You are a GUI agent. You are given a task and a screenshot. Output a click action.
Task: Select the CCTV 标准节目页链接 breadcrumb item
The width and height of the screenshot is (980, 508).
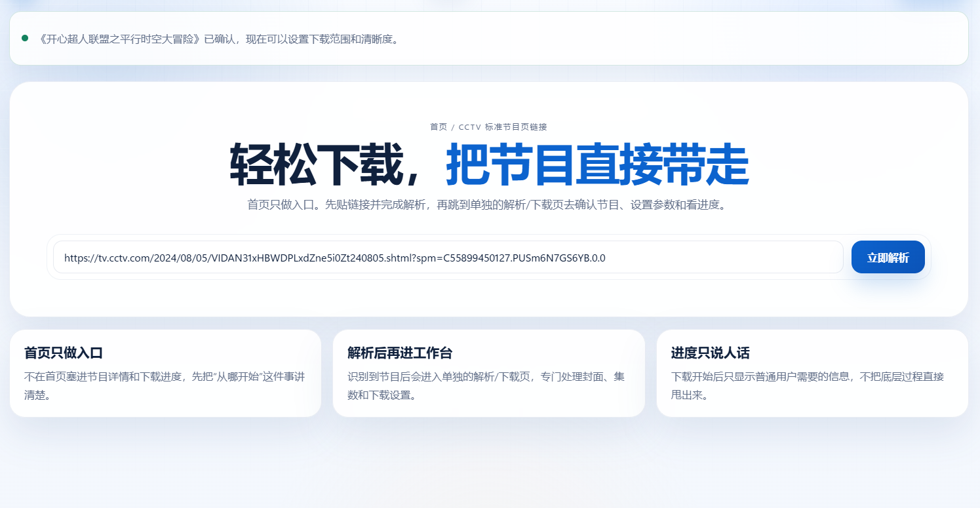pyautogui.click(x=502, y=127)
